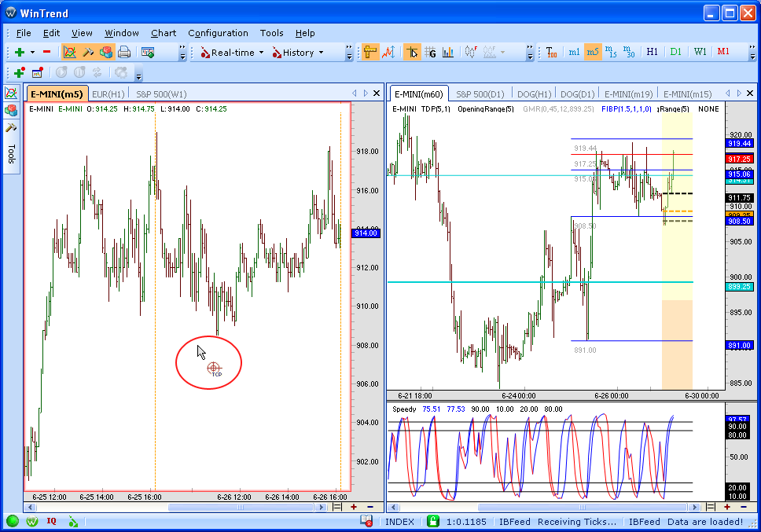Click the add chart window icon
Image resolution: width=761 pixels, height=532 pixels.
point(148,52)
